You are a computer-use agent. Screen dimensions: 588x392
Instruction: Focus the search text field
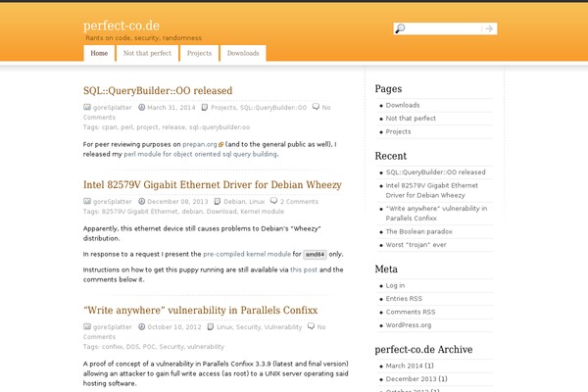(443, 28)
